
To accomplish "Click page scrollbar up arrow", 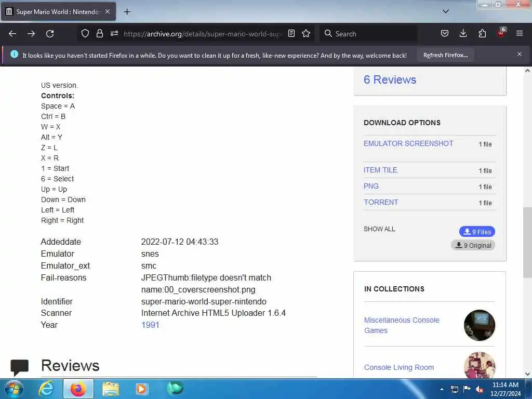I will (x=527, y=71).
